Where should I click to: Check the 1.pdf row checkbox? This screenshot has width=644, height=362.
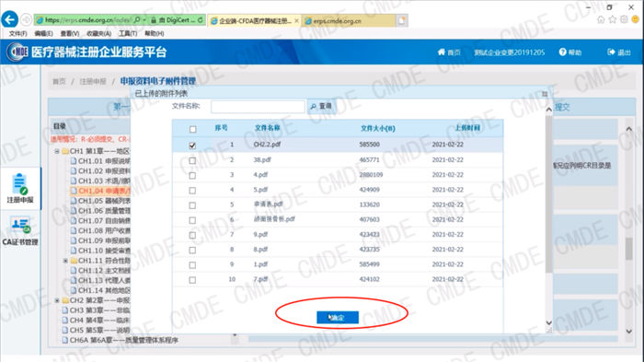pyautogui.click(x=192, y=265)
